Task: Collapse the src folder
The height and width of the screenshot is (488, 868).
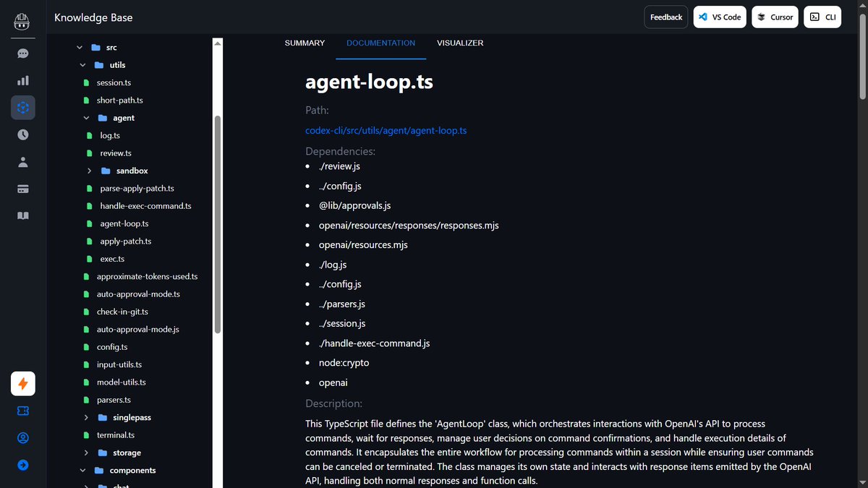Action: click(x=80, y=47)
